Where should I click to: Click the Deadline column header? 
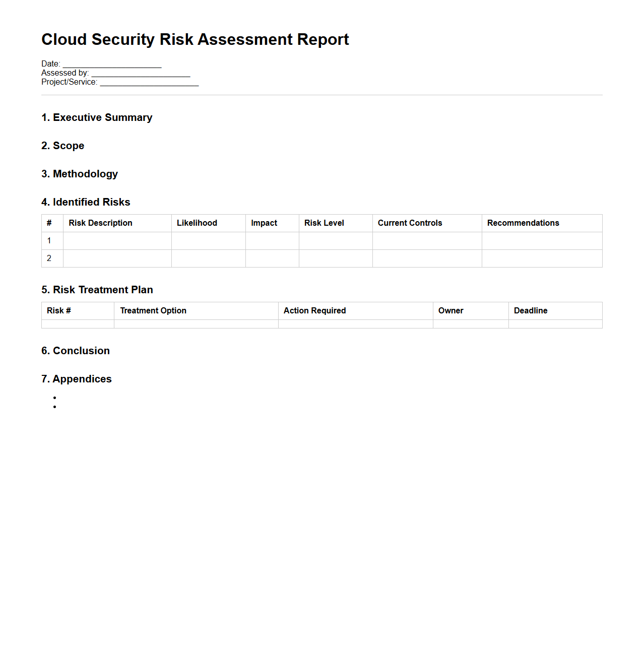click(530, 310)
